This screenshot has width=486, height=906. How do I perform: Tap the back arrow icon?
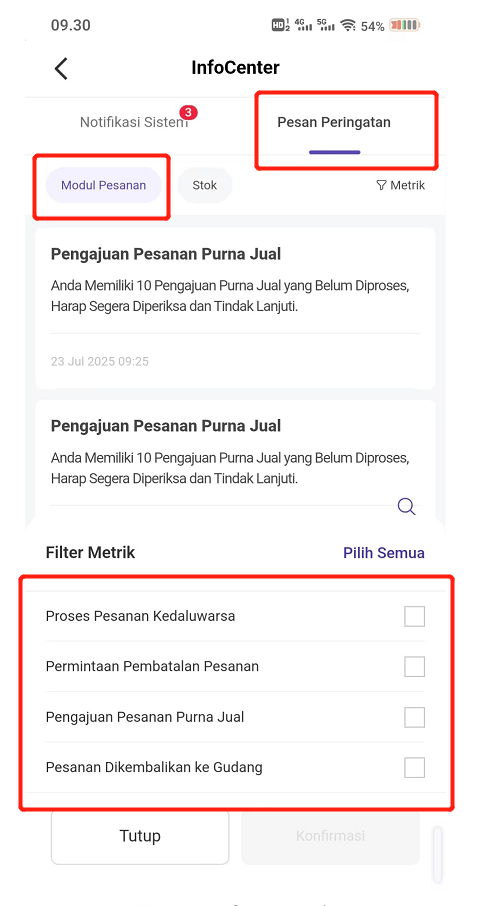click(x=61, y=68)
